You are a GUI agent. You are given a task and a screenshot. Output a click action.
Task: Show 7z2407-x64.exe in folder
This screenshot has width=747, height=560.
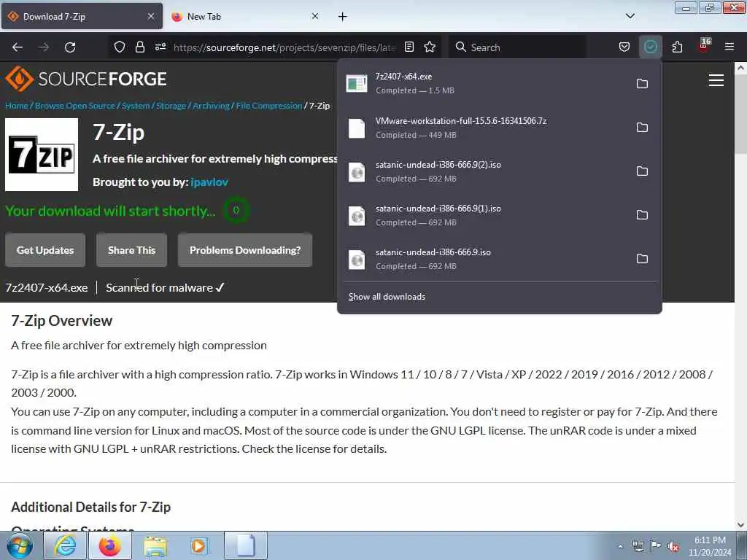tap(642, 84)
